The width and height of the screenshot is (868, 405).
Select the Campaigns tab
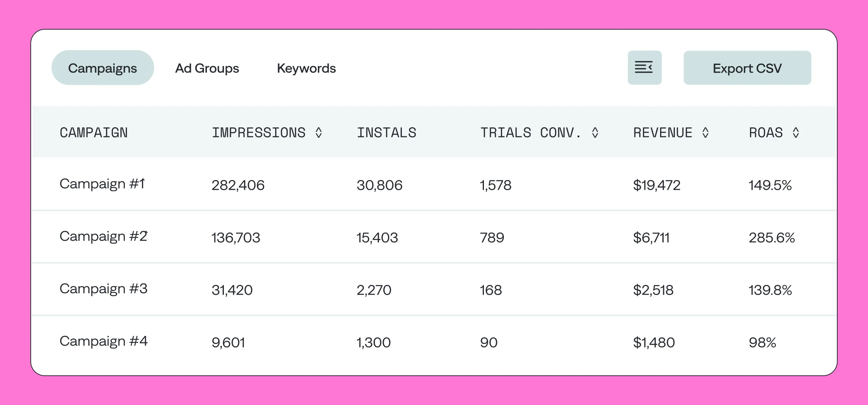pyautogui.click(x=102, y=68)
